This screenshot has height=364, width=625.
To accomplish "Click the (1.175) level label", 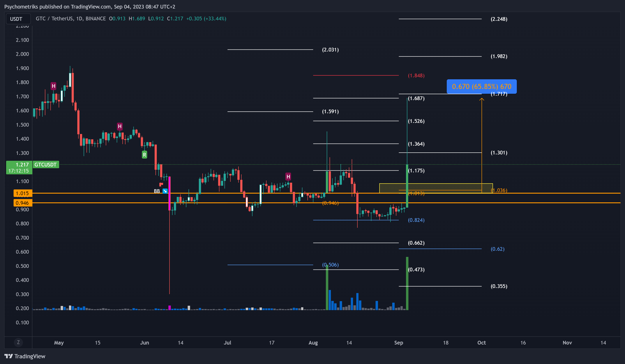I will pos(416,171).
